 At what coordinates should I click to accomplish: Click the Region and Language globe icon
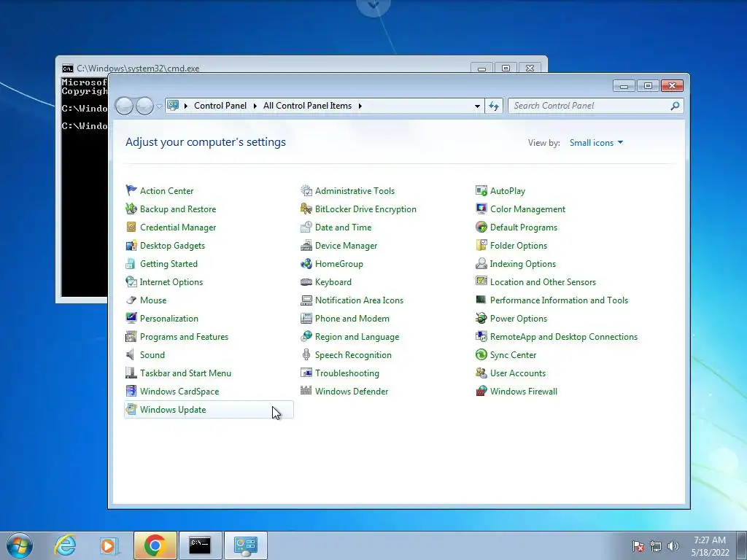coord(306,337)
